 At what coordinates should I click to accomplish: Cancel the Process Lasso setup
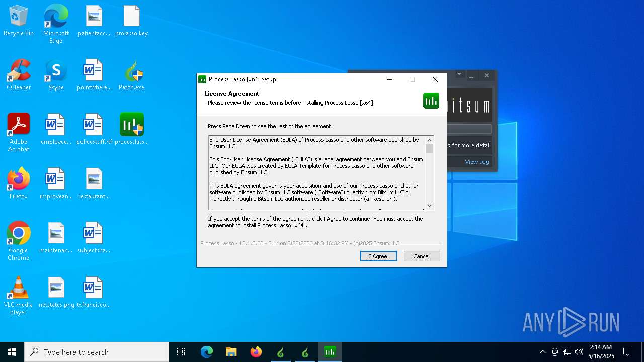pos(422,256)
